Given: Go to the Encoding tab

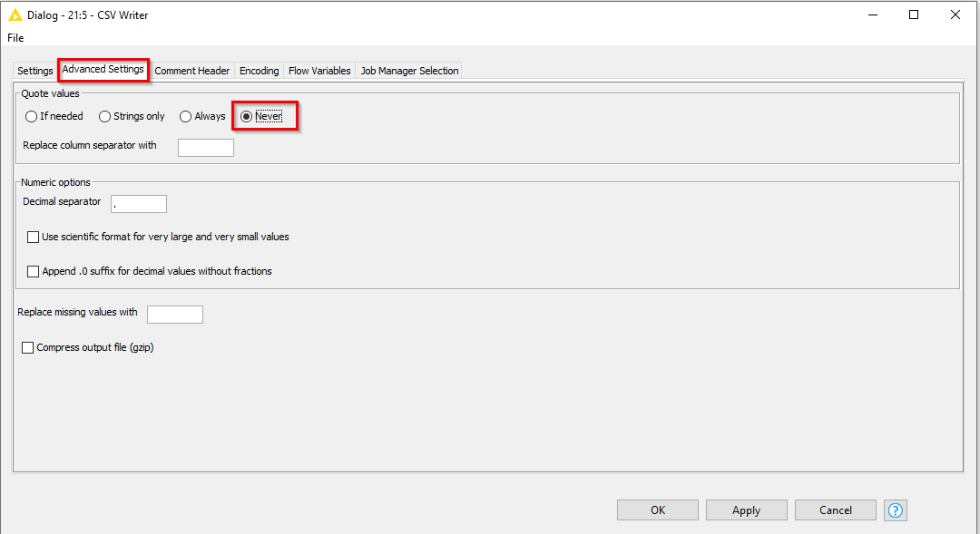Looking at the screenshot, I should tap(259, 71).
